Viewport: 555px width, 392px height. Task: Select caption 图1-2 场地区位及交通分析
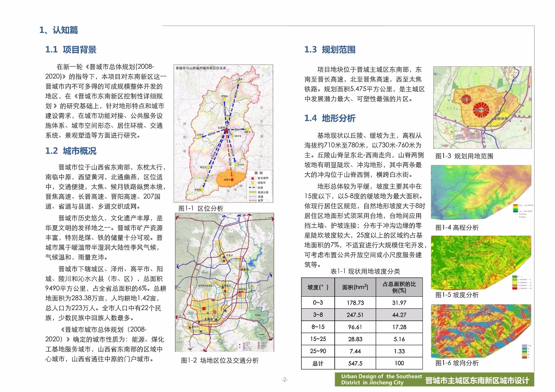(220, 360)
